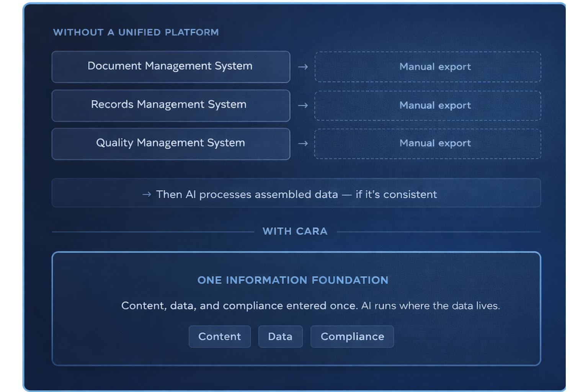Select Manual export box for Records Management

(428, 105)
